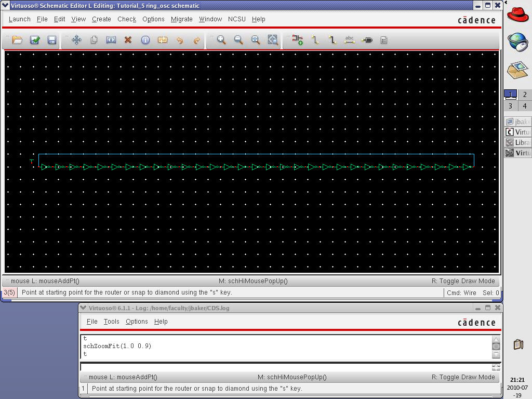Click the log window scrollbar down arrow
Viewport: 532px width, 399px height.
coord(496,355)
